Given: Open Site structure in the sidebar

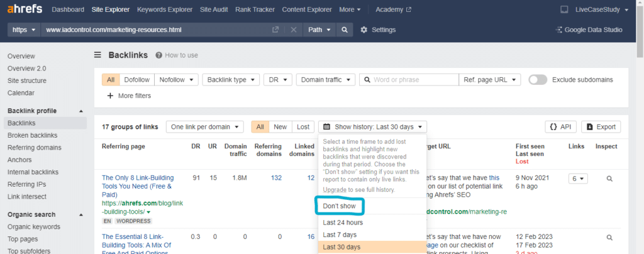Looking at the screenshot, I should point(26,81).
